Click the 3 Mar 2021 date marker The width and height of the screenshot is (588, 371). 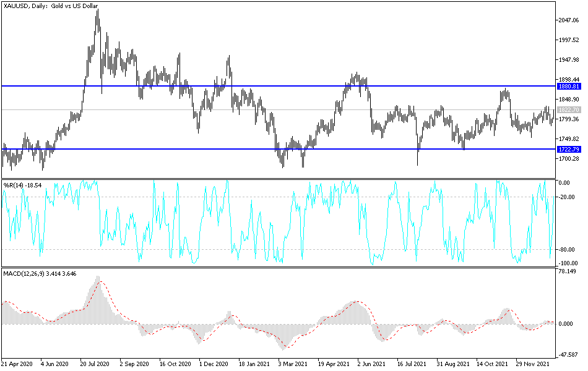click(x=293, y=364)
